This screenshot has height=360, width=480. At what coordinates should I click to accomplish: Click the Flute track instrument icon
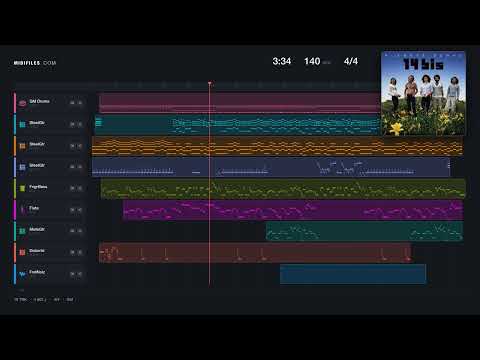tap(22, 210)
